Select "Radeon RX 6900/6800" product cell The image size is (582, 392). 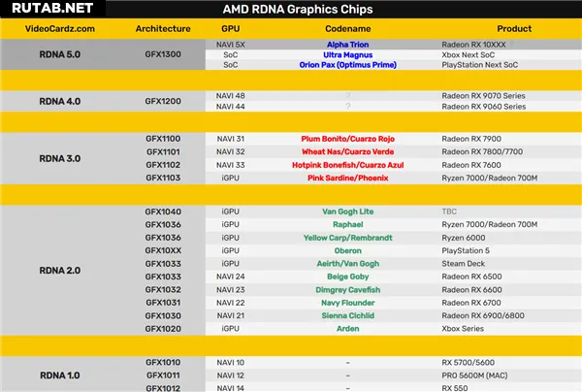point(483,315)
